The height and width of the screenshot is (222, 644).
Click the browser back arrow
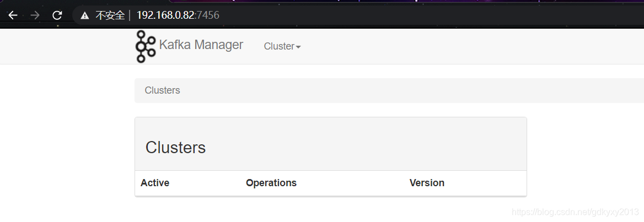coord(13,15)
